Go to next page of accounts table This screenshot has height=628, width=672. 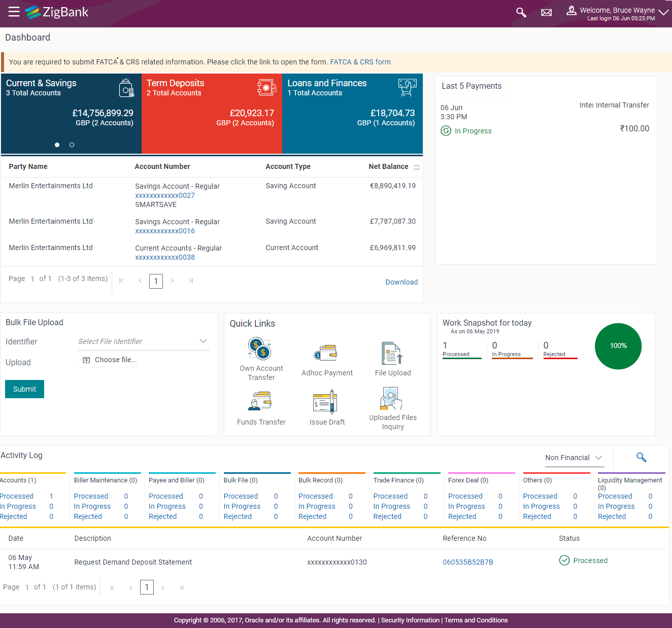(x=172, y=281)
